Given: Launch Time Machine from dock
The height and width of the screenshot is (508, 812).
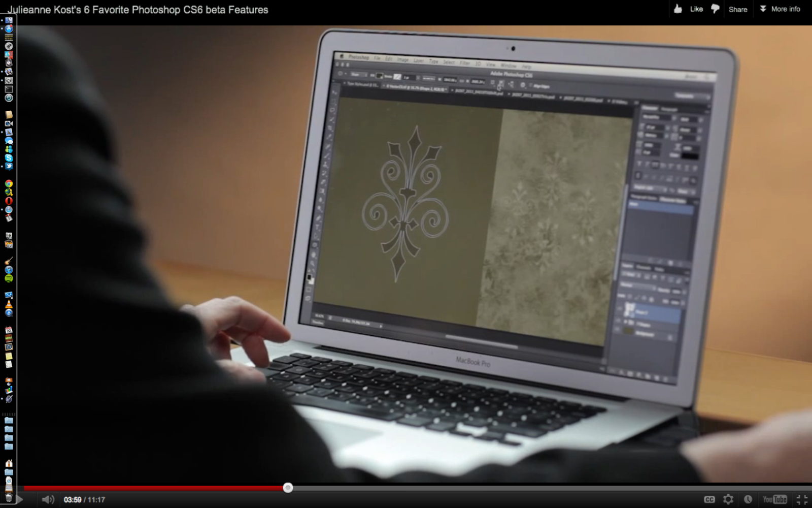Looking at the screenshot, I should pyautogui.click(x=9, y=98).
